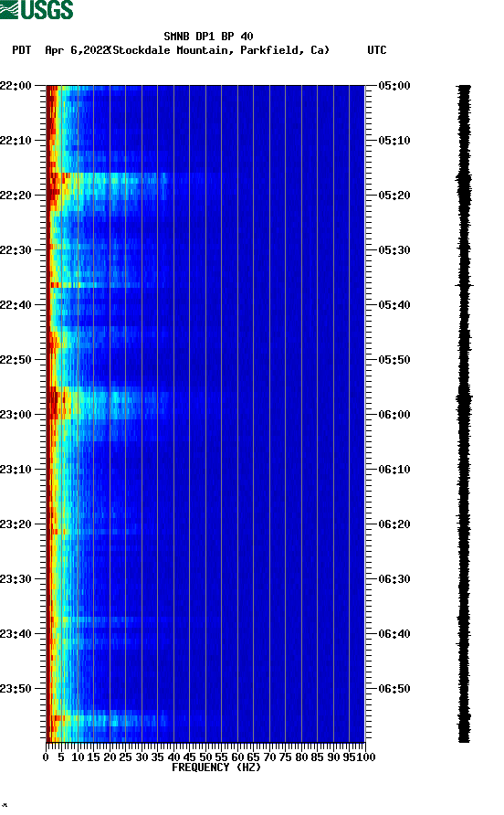Click the 30 Hz frequency axis label
This screenshot has height=815, width=504.
[142, 757]
